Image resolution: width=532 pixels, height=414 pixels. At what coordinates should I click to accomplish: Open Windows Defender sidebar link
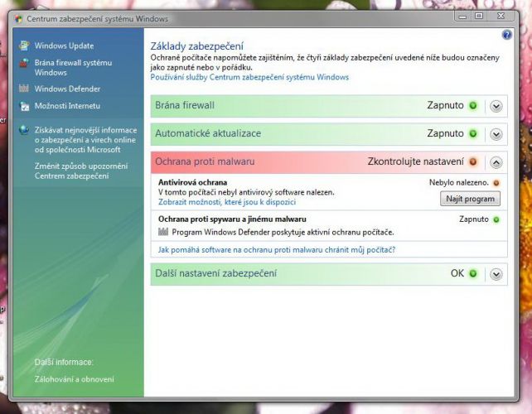pos(67,89)
